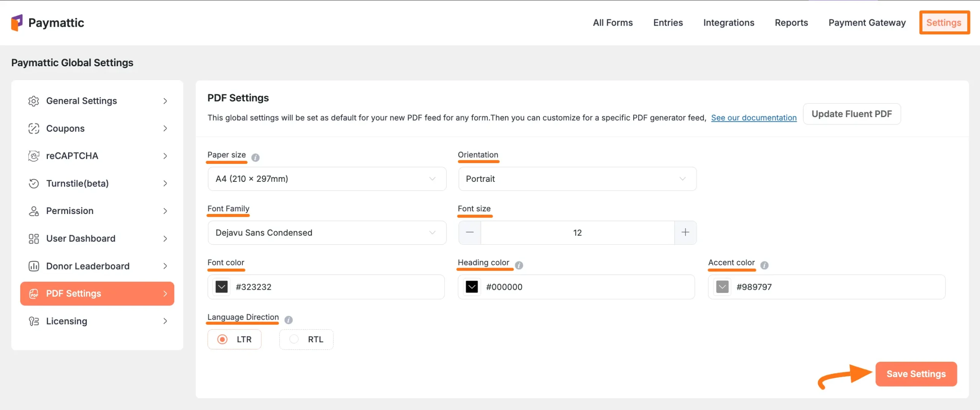This screenshot has height=410, width=980.
Task: Go to Payment Gateway tab
Action: [x=867, y=23]
